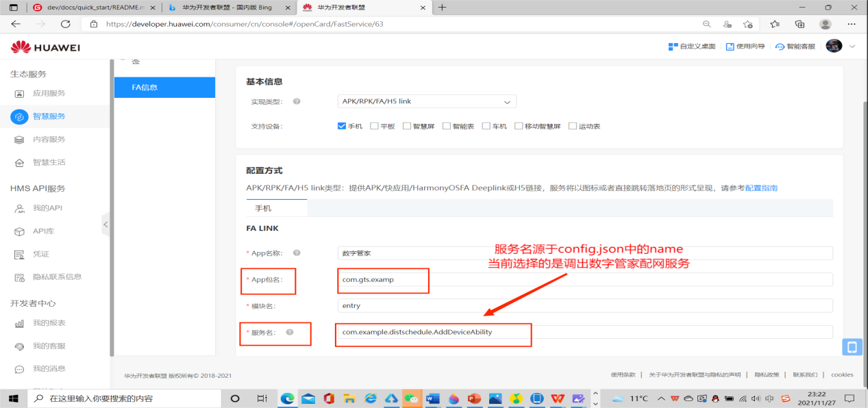Open the 使用条款 footer link

(x=623, y=375)
